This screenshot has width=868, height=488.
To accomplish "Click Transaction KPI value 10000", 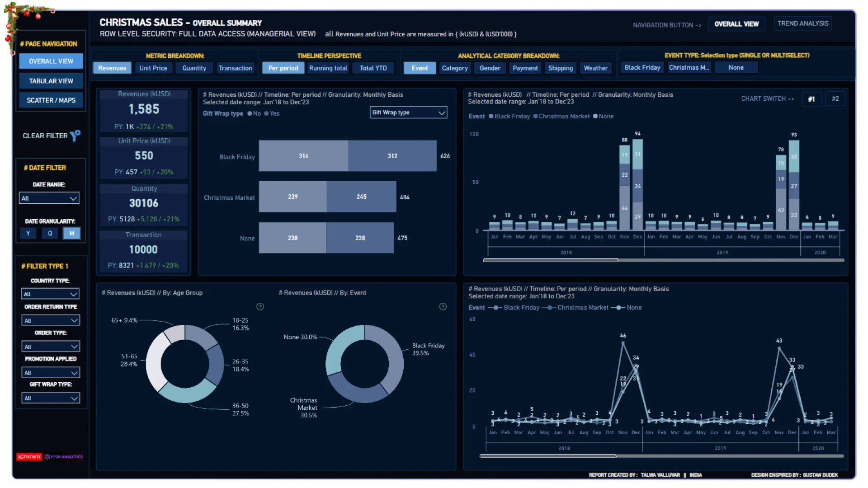I will coord(143,250).
